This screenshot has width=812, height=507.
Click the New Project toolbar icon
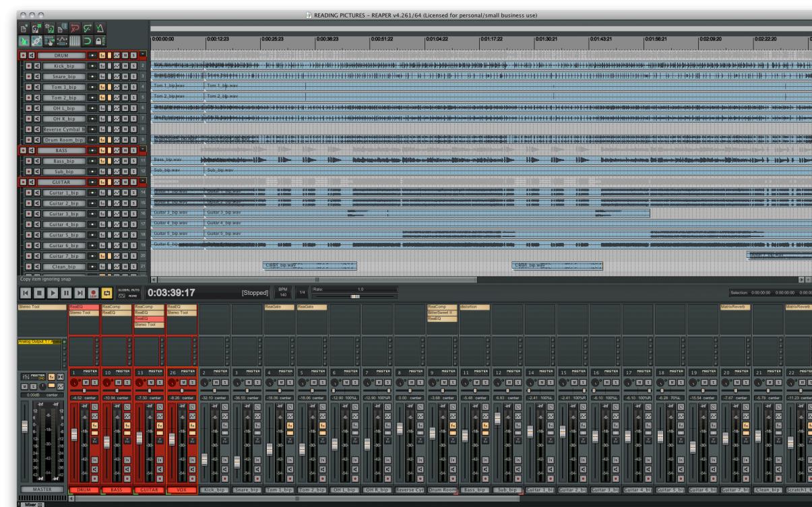coord(23,28)
